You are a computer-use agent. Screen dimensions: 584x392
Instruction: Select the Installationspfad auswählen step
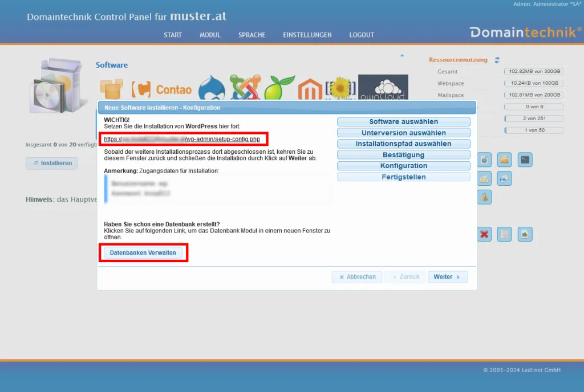(403, 144)
